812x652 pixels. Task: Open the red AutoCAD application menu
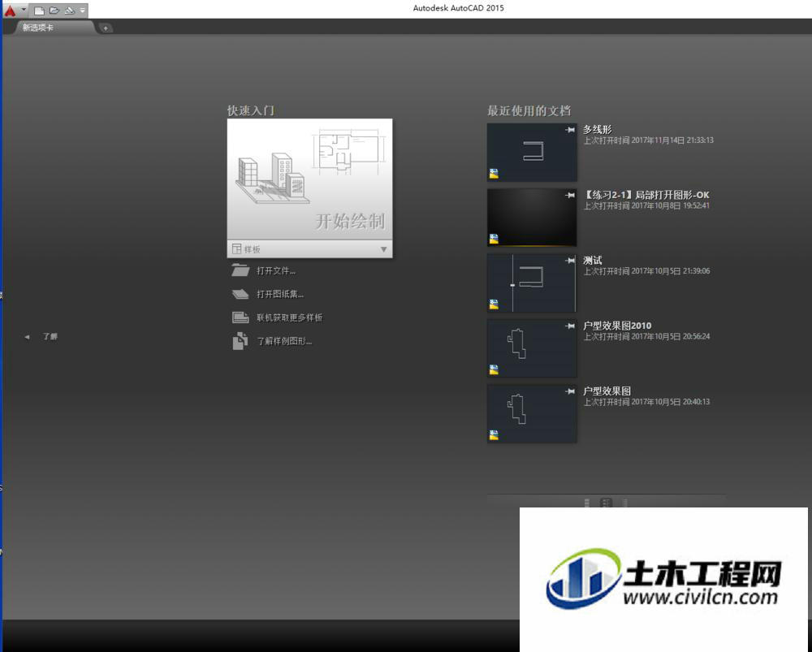pyautogui.click(x=11, y=11)
